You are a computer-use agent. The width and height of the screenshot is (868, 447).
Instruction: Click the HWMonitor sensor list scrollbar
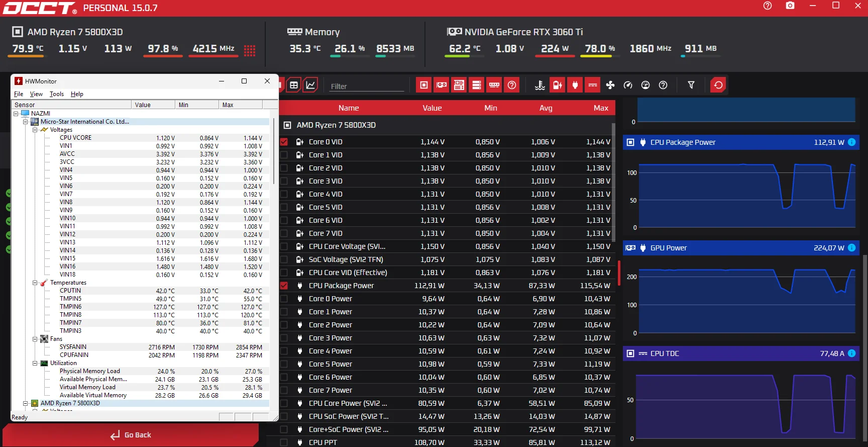coord(273,151)
